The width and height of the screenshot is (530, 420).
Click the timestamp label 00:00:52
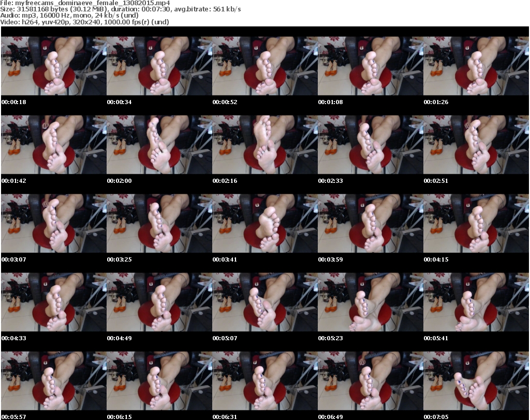pos(225,102)
